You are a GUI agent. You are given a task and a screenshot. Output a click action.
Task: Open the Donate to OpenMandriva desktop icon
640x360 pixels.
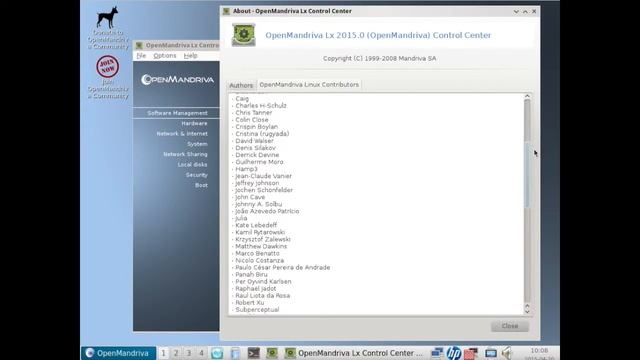108,28
